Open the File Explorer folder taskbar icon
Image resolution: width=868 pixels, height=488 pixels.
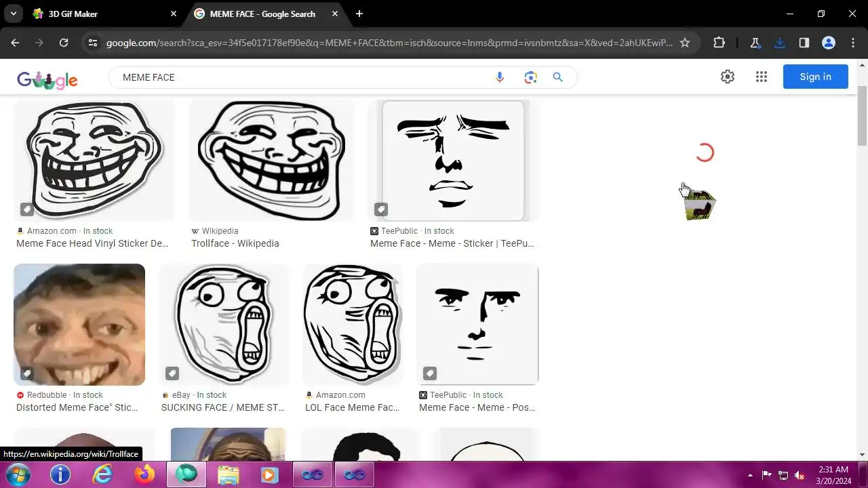229,474
